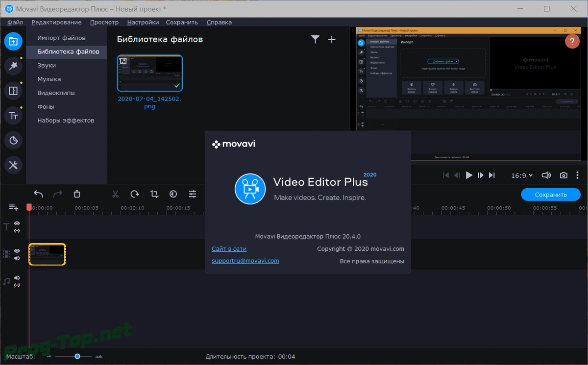Step back one frame
This screenshot has height=365, width=588.
pos(457,175)
